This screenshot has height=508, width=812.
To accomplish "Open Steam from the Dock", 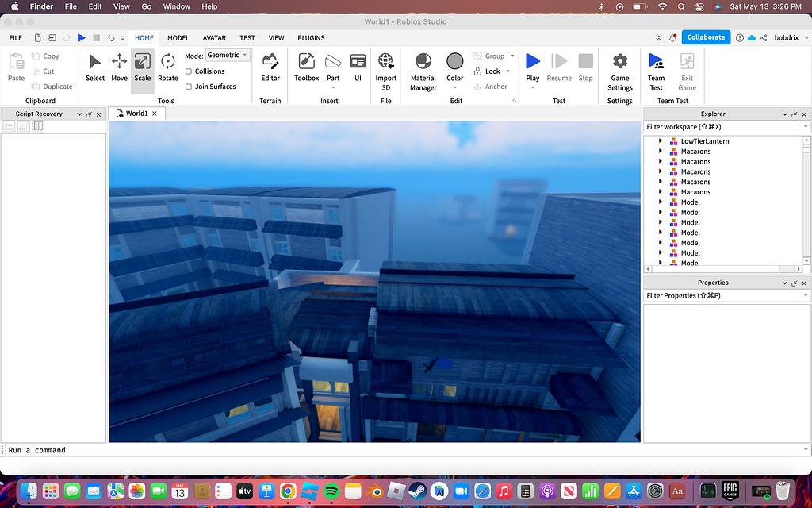I will coord(417,491).
